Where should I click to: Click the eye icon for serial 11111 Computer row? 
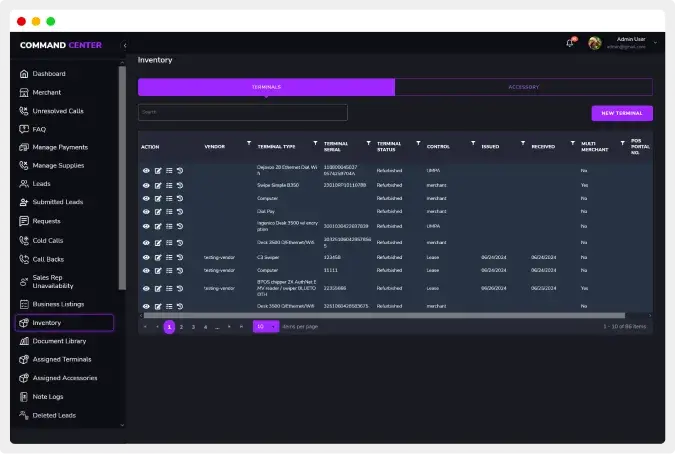[x=146, y=270]
